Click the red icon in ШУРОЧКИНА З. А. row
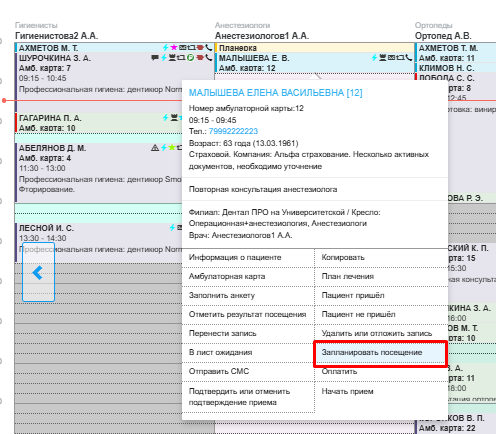Viewport: 496px width, 434px height. coord(200,58)
